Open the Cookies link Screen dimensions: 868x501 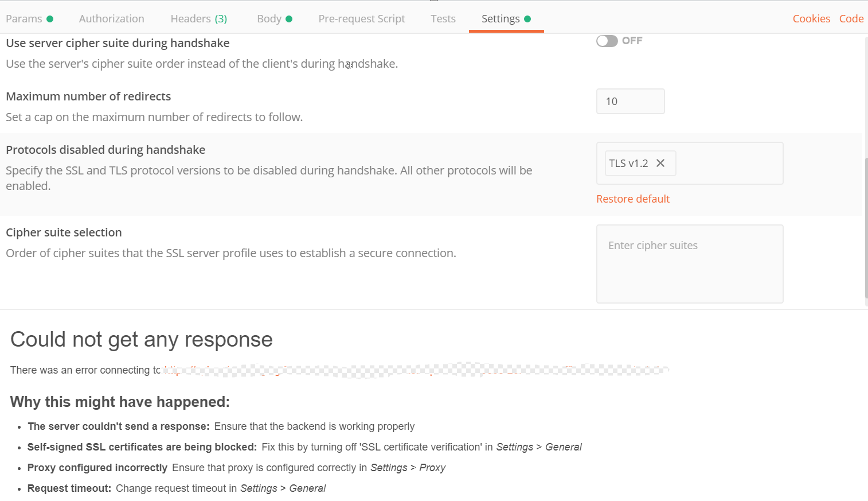click(x=811, y=19)
